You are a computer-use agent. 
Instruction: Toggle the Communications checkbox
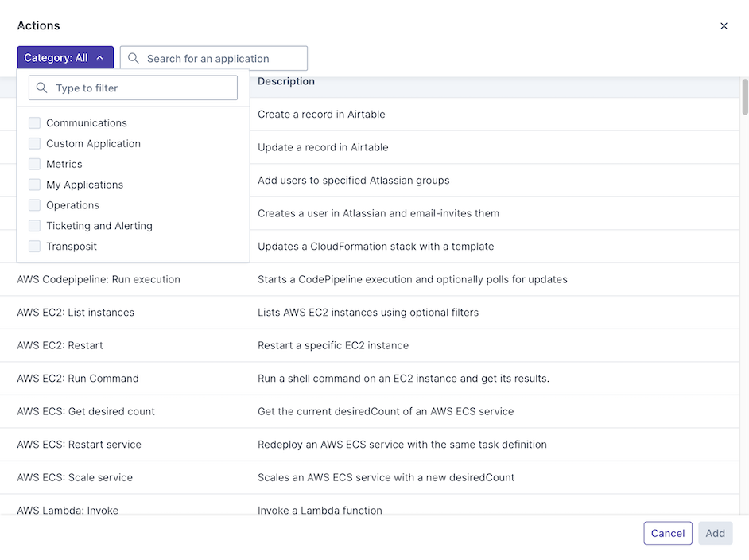pyautogui.click(x=34, y=122)
